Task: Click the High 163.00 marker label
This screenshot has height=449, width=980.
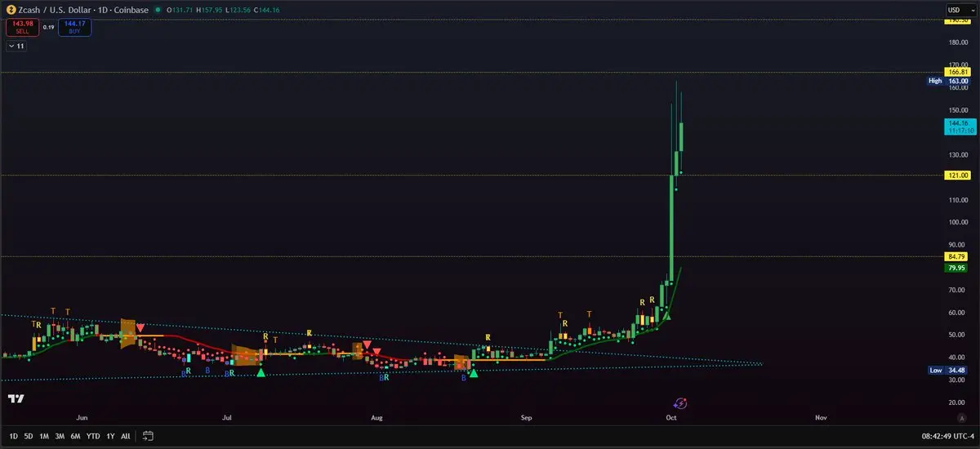Action: 948,81
